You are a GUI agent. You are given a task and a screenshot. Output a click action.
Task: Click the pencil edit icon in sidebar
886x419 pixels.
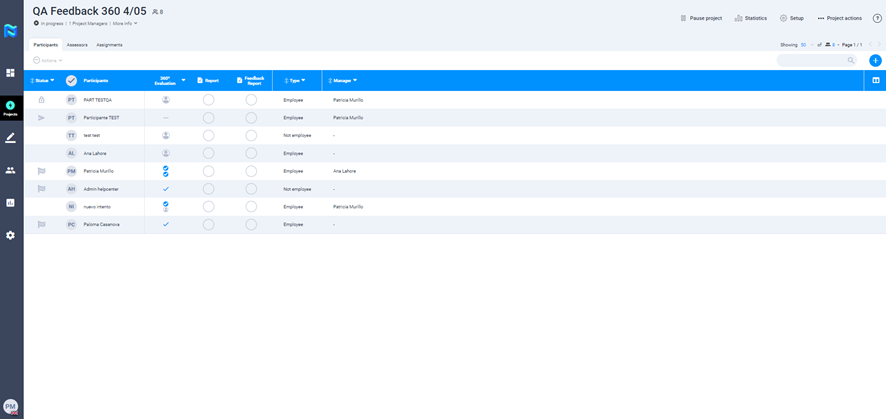point(11,138)
